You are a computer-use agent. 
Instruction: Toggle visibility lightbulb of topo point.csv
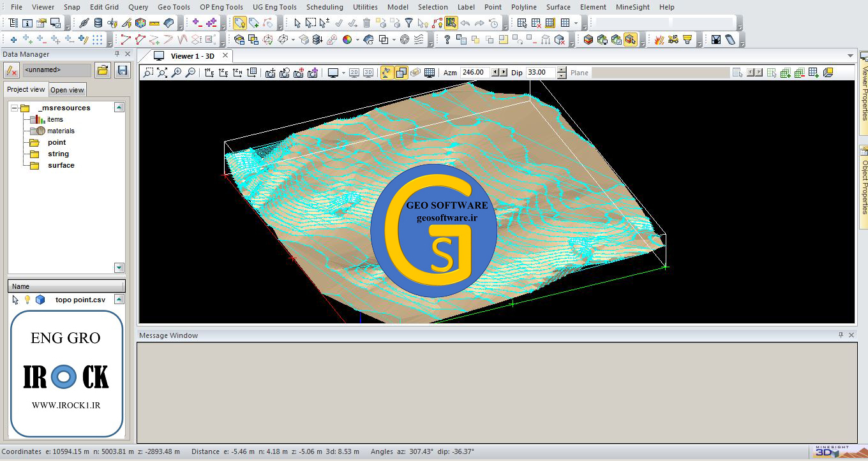point(27,300)
